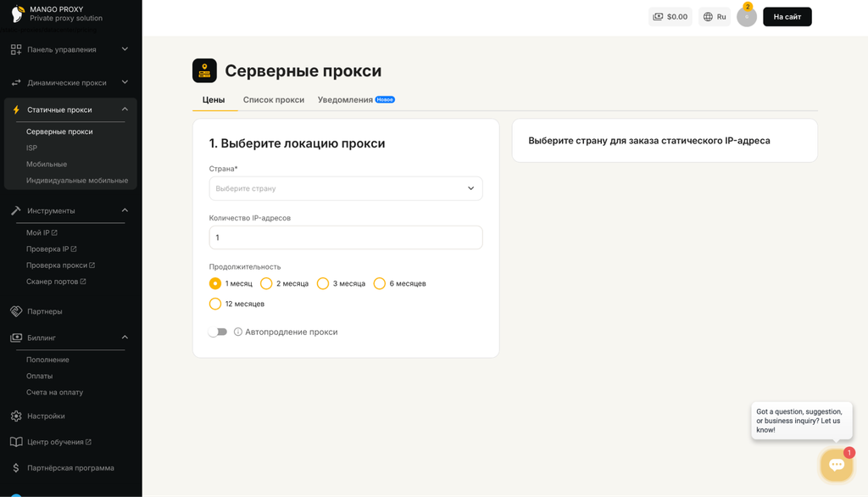This screenshot has height=497, width=868.
Task: Click the server proxy page heading icon
Action: pos(204,71)
